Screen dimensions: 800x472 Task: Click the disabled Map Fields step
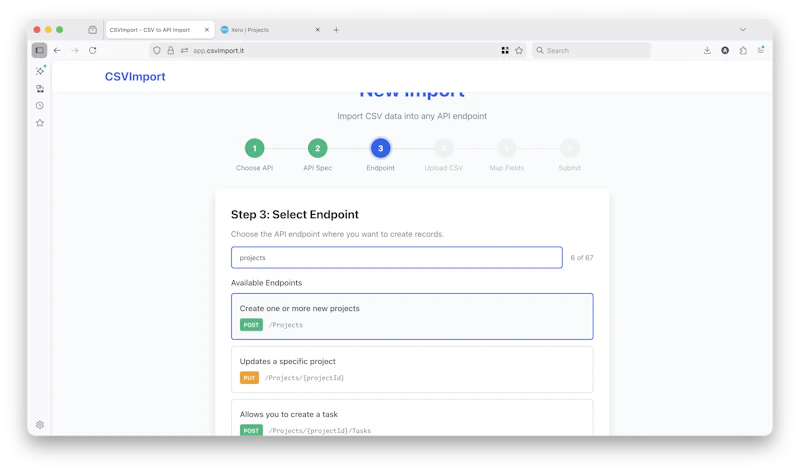[x=507, y=148]
